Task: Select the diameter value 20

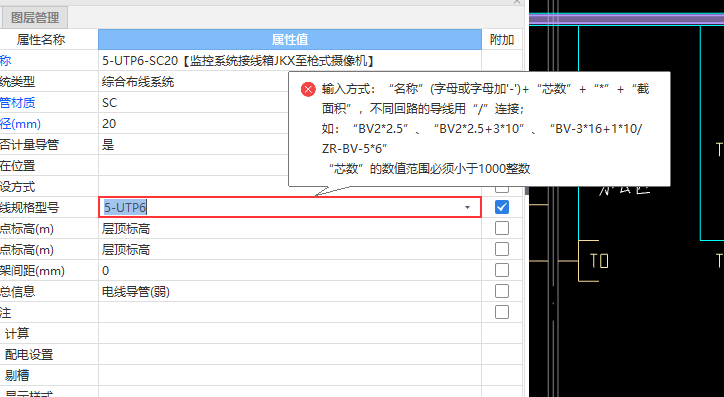Action: click(x=193, y=124)
